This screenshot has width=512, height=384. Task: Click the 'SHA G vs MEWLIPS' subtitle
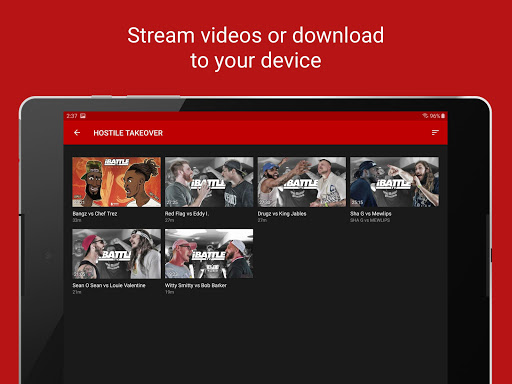tap(370, 220)
